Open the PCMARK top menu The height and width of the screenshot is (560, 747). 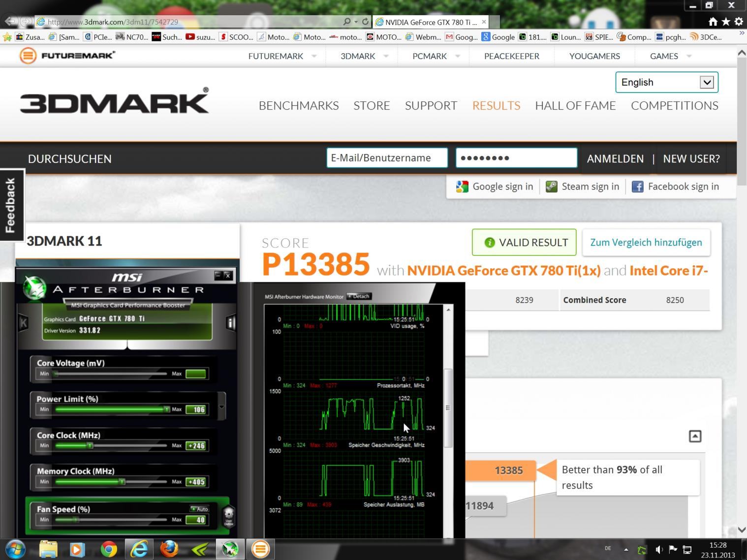430,56
